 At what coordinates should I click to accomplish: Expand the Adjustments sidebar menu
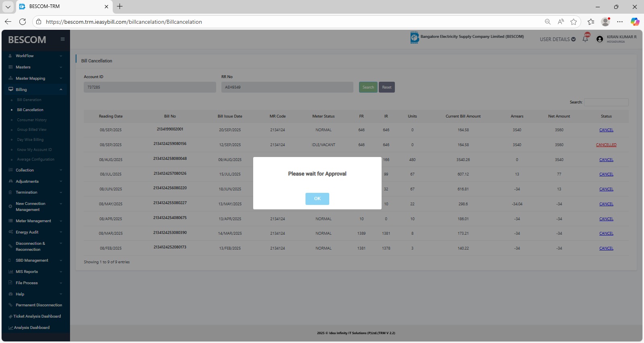click(35, 182)
